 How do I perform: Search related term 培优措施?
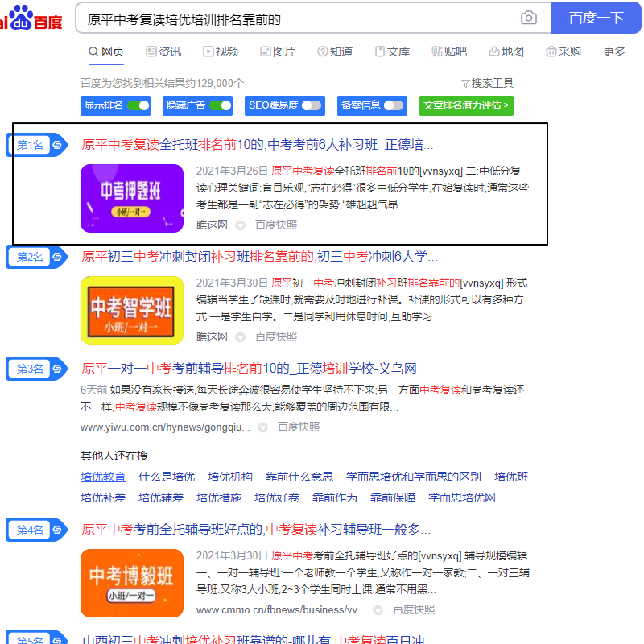click(219, 497)
